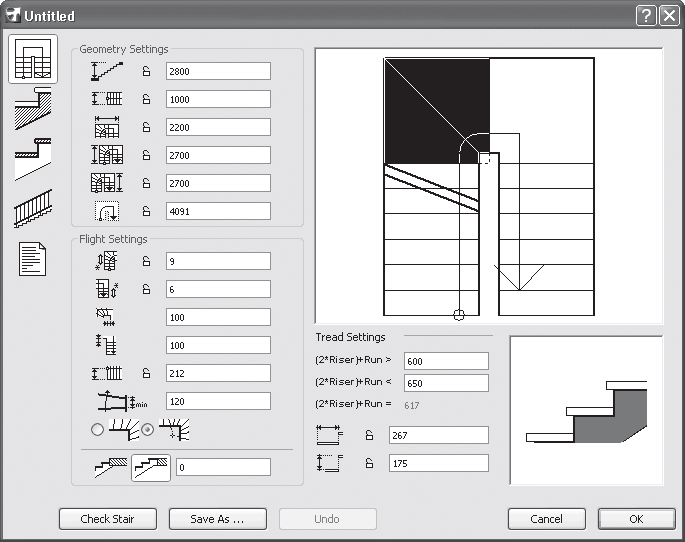Toggle the lock beside flight width 1000
This screenshot has height=542, width=685.
pos(146,99)
